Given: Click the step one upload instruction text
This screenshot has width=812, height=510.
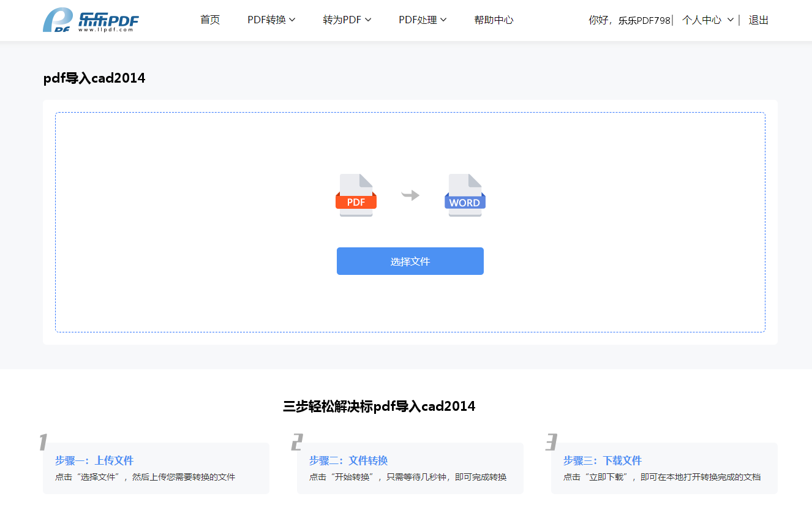Looking at the screenshot, I should (145, 477).
